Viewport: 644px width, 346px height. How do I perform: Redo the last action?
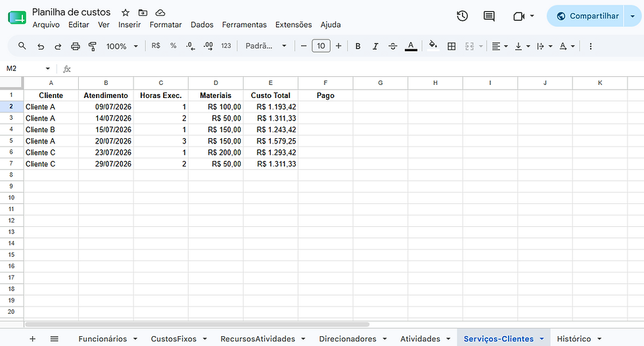pyautogui.click(x=58, y=46)
